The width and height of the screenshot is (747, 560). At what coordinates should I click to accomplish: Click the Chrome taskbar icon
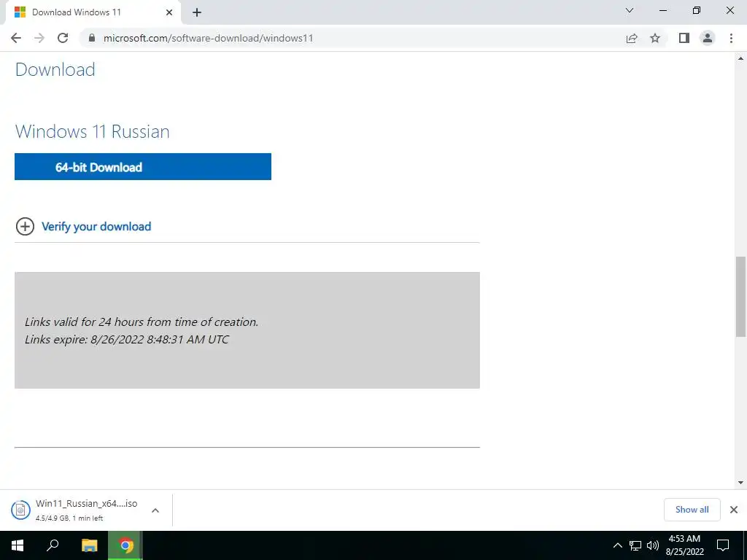tap(125, 545)
